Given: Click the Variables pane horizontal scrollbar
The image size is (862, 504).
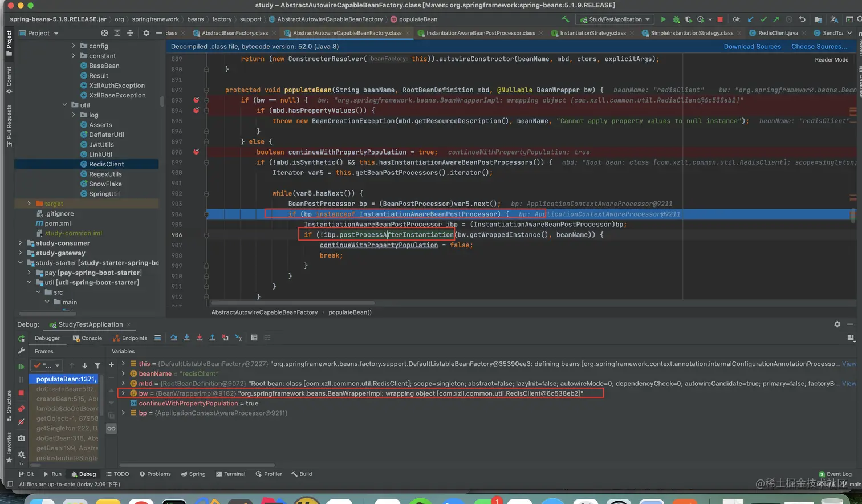Looking at the screenshot, I should point(197,465).
